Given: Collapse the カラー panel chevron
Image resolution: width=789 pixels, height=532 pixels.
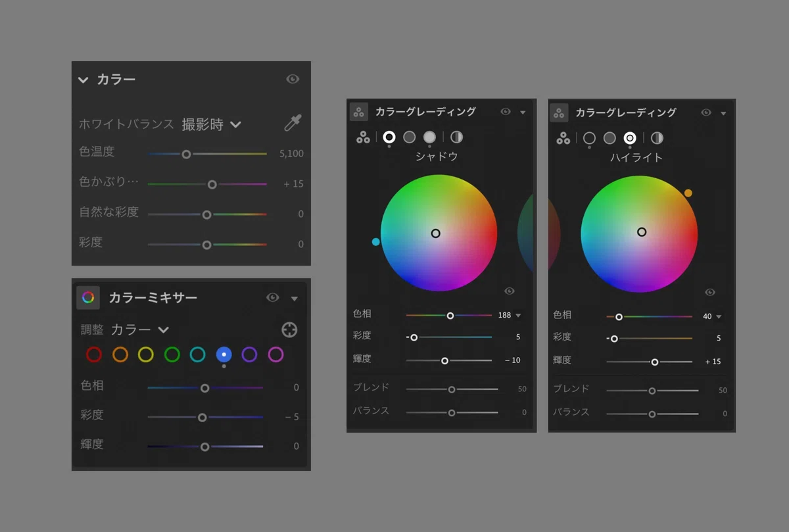Looking at the screenshot, I should click(x=83, y=80).
